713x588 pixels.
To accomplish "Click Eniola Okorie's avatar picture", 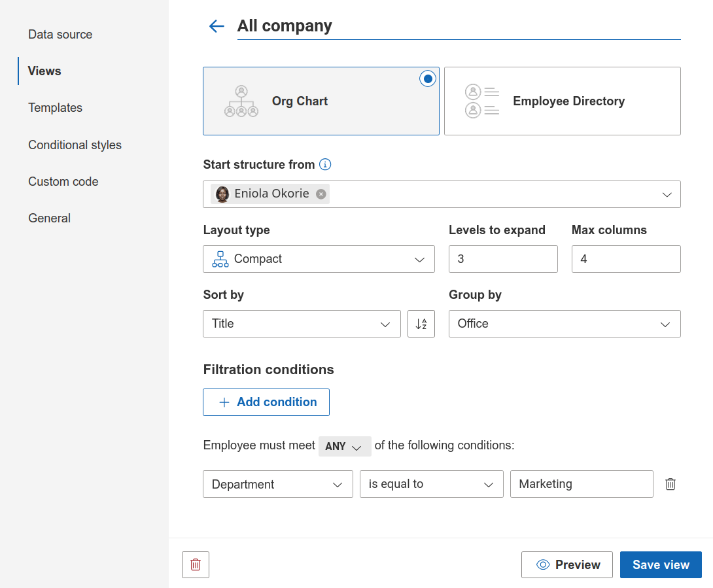I will tap(222, 194).
